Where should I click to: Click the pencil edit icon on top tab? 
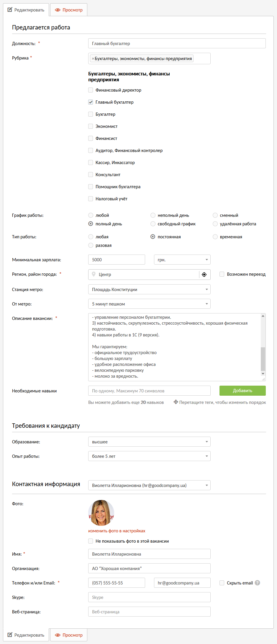coord(10,10)
